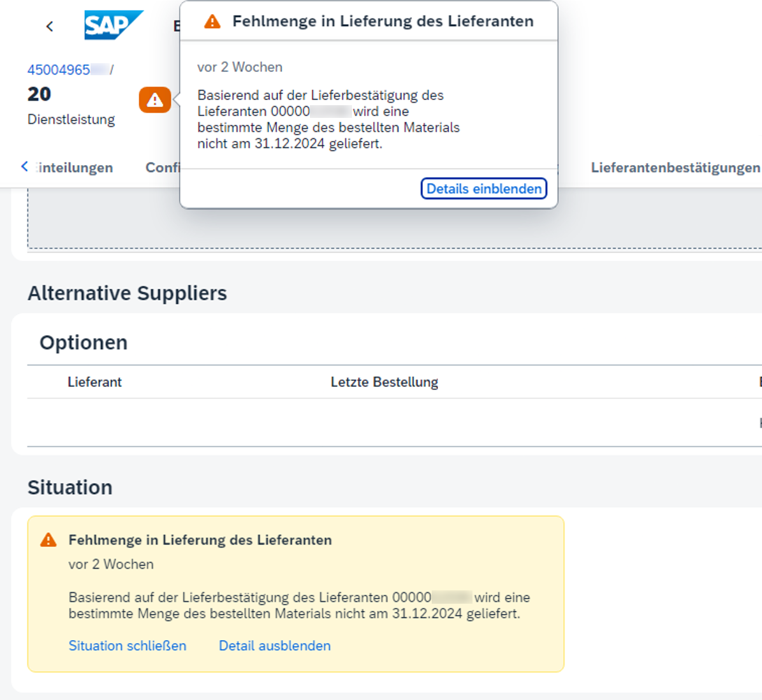This screenshot has height=700, width=762.
Task: Hide details via Detail ausblenden link
Action: click(x=274, y=646)
